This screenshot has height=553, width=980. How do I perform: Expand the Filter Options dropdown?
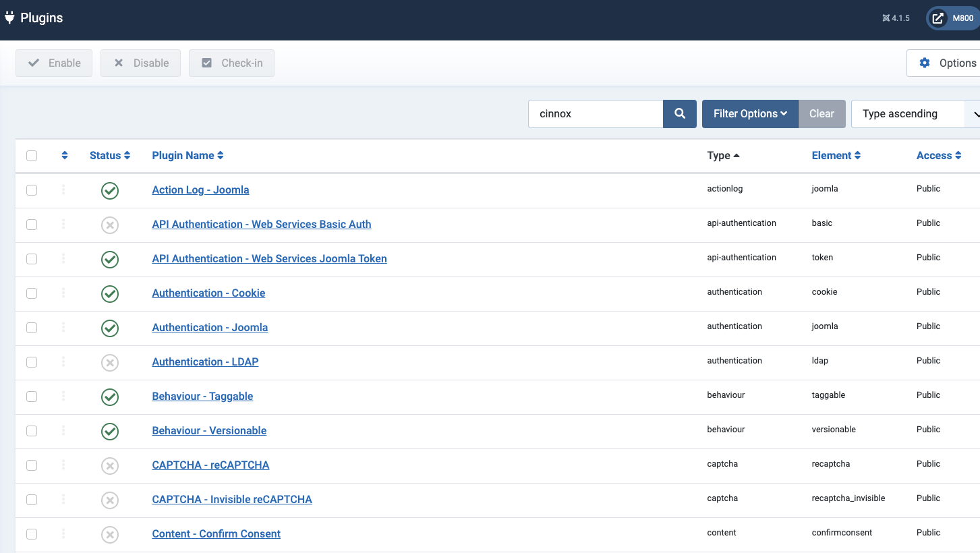(x=750, y=114)
